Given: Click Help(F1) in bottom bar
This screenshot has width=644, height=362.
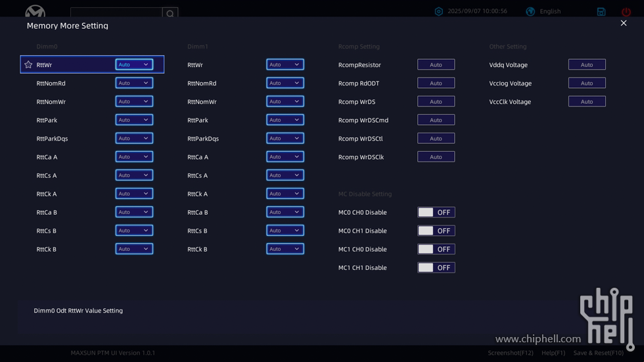Looking at the screenshot, I should [553, 353].
